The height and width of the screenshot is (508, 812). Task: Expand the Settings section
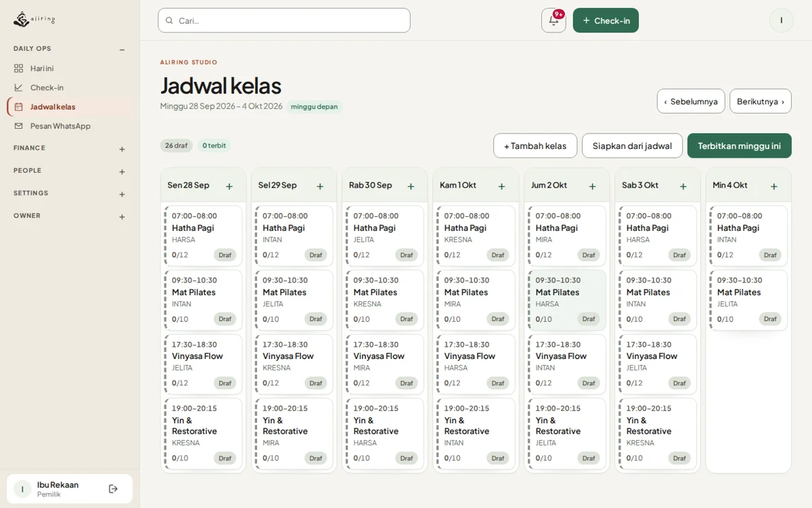122,194
